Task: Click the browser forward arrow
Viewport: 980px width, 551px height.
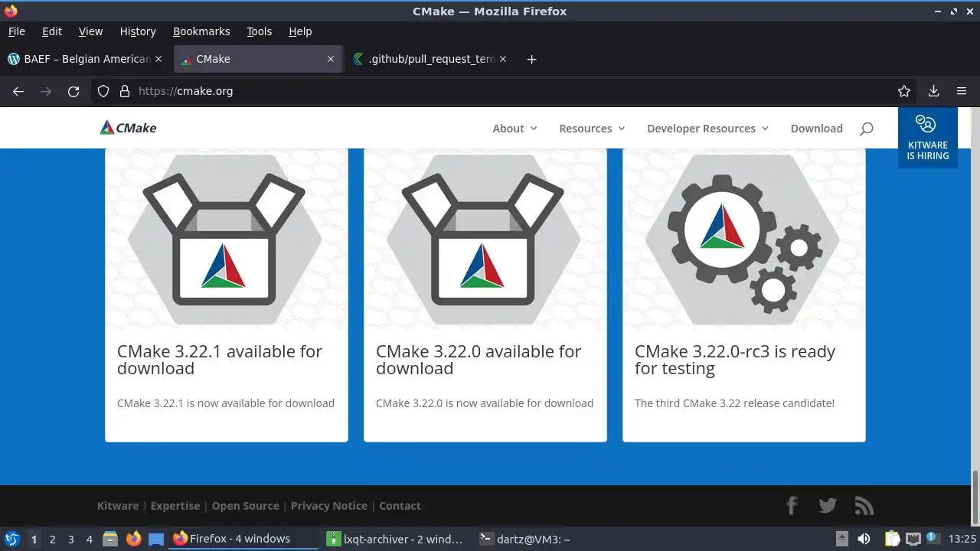Action: pos(46,91)
